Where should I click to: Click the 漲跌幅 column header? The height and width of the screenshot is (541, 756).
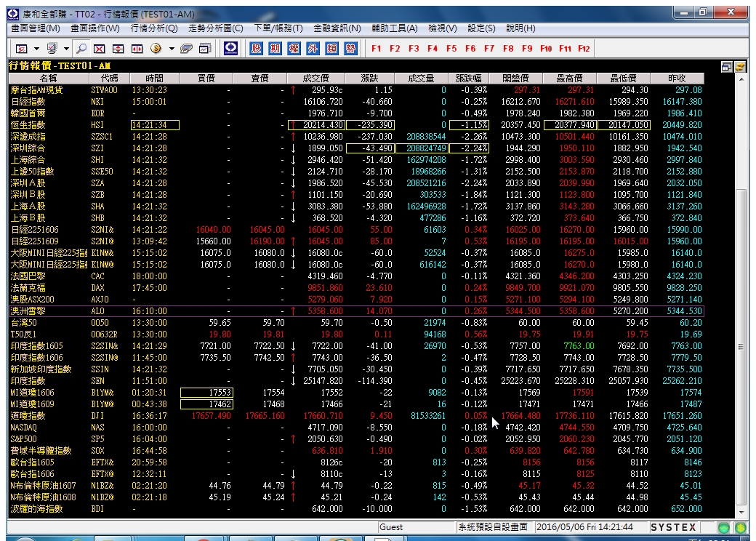pos(469,78)
